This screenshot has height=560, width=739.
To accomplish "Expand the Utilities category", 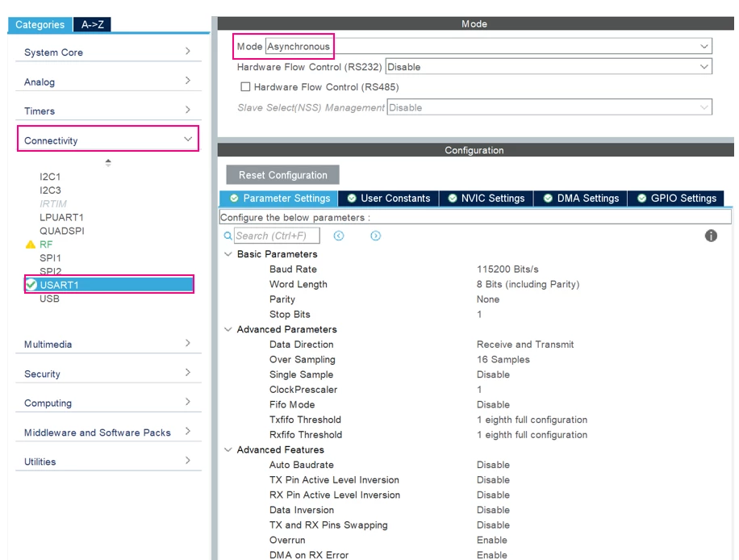I will [108, 462].
